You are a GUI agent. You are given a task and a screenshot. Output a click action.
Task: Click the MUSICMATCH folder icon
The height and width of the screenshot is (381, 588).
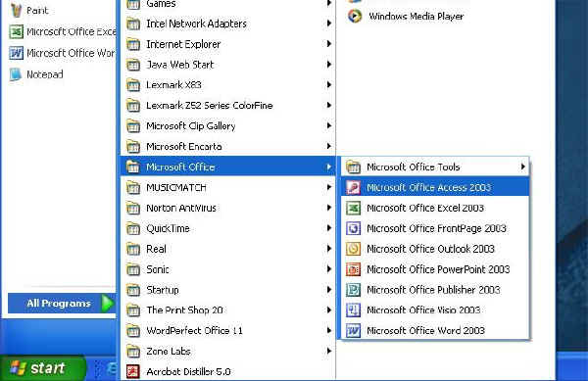tap(133, 187)
